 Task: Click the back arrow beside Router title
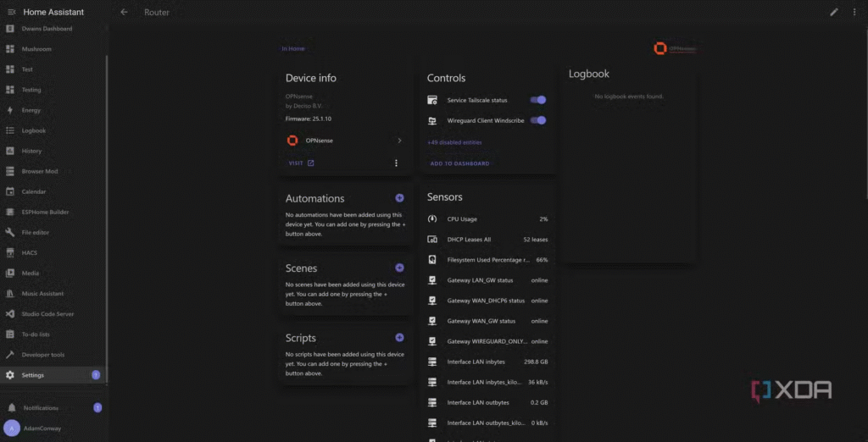coord(125,12)
